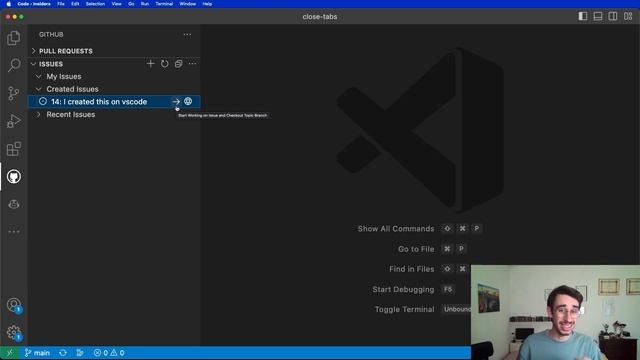Viewport: 640px width, 360px height.
Task: Open the Extensions view
Action: [13, 149]
